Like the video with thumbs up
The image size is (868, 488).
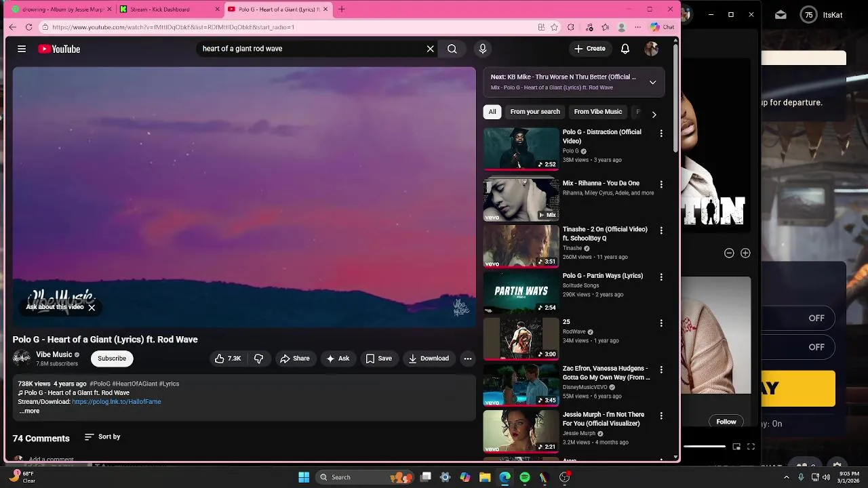point(229,359)
